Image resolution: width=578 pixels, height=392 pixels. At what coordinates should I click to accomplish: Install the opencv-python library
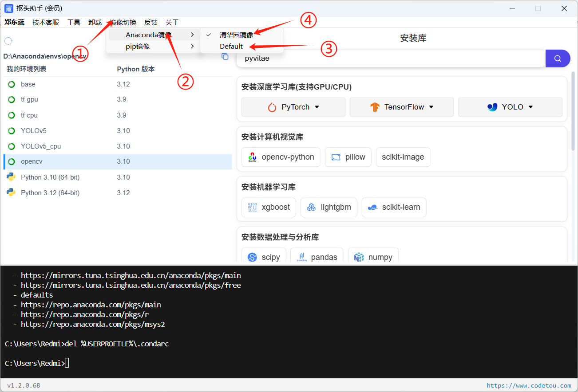tap(281, 157)
